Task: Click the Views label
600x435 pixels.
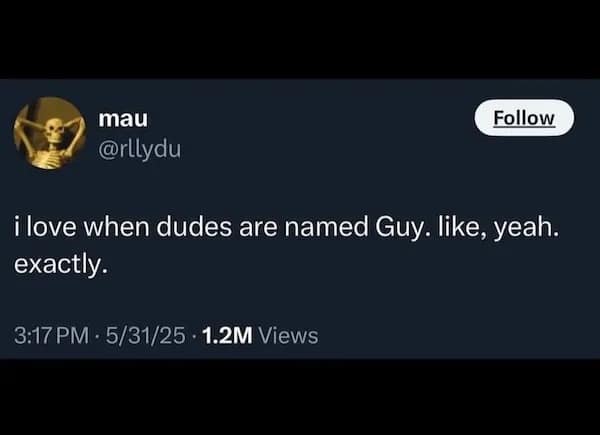Action: [288, 336]
